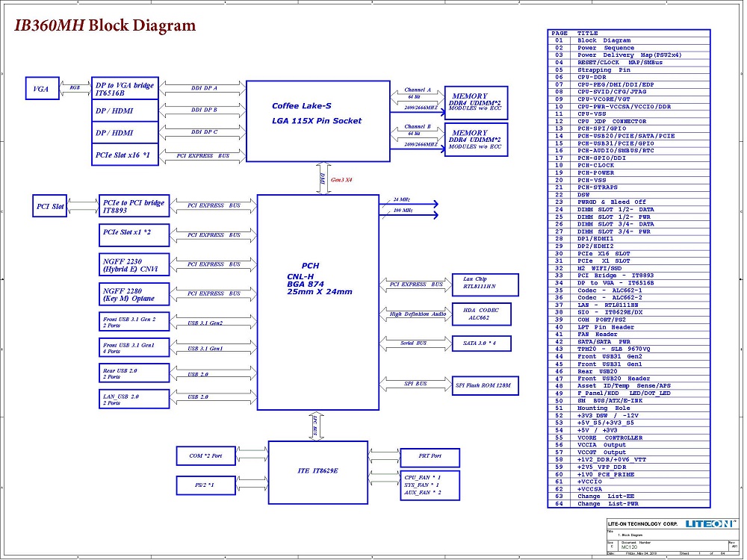Image resolution: width=747 pixels, height=560 pixels.
Task: Click the PCH CNL-H BGA 874 block
Action: coord(317,280)
